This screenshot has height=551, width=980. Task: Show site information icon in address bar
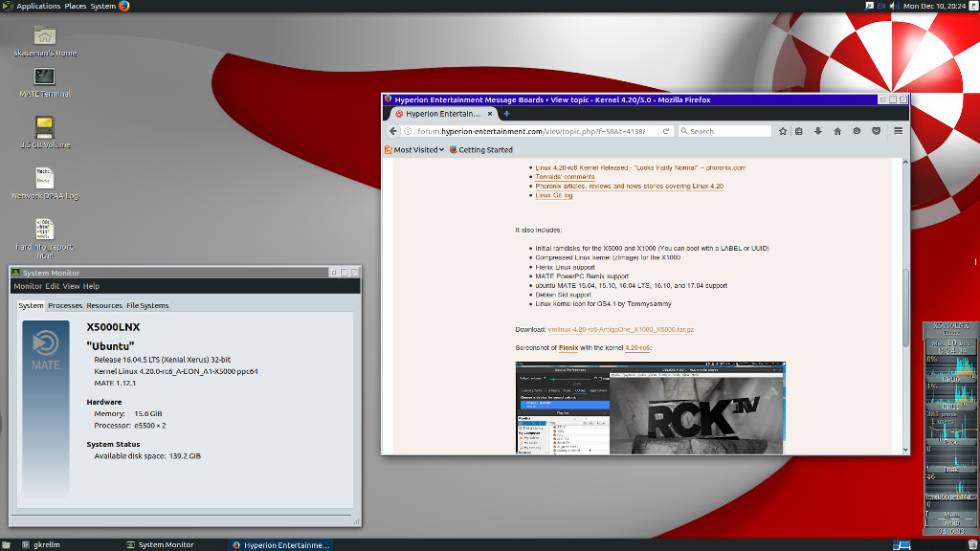(408, 131)
